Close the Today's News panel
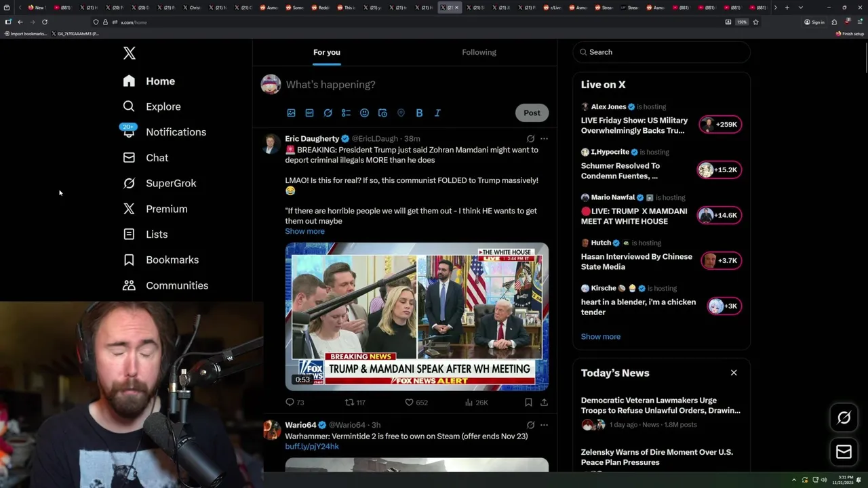 coord(734,373)
